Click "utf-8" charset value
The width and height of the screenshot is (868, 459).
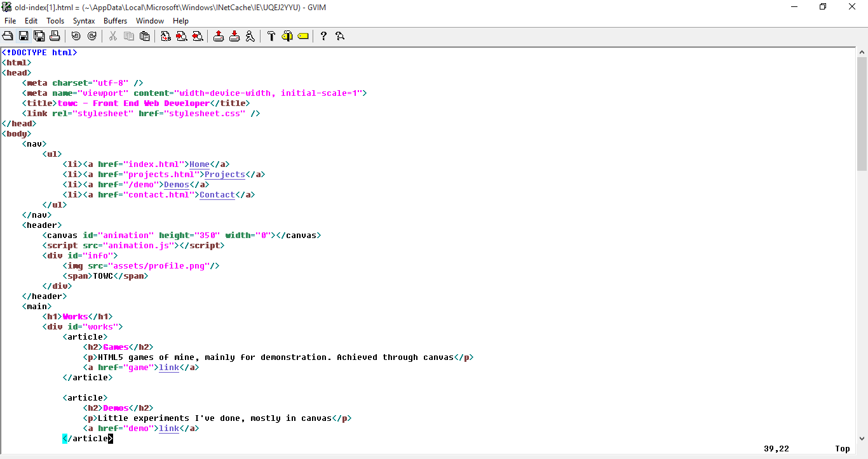[x=111, y=83]
